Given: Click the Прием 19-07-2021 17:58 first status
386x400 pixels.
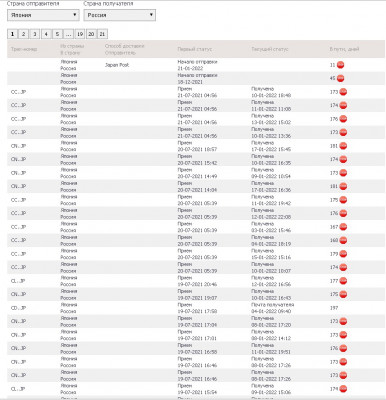Looking at the screenshot, I should point(197,308).
